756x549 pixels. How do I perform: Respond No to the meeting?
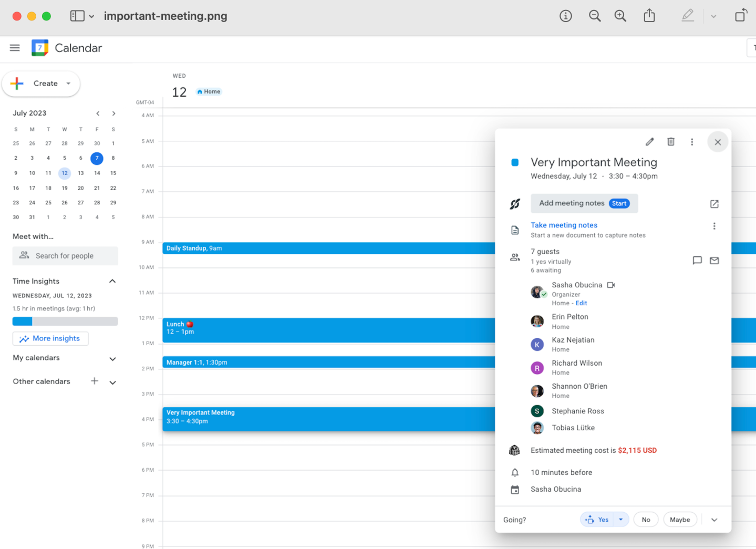click(x=646, y=520)
